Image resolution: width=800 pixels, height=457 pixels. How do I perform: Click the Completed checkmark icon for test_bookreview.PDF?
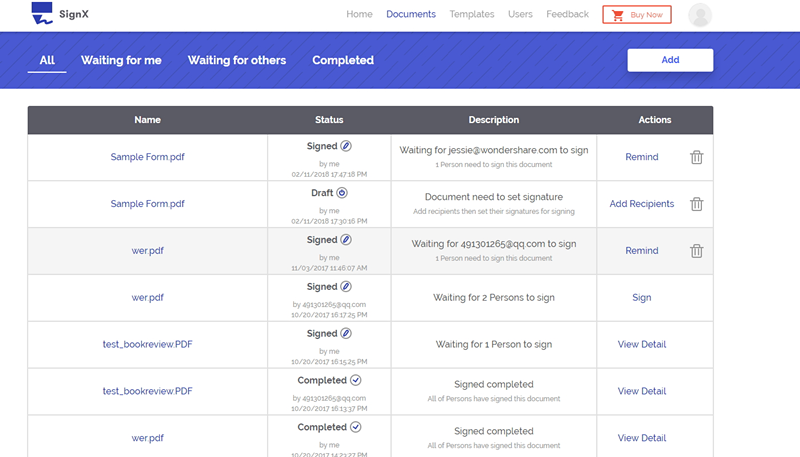tap(356, 380)
